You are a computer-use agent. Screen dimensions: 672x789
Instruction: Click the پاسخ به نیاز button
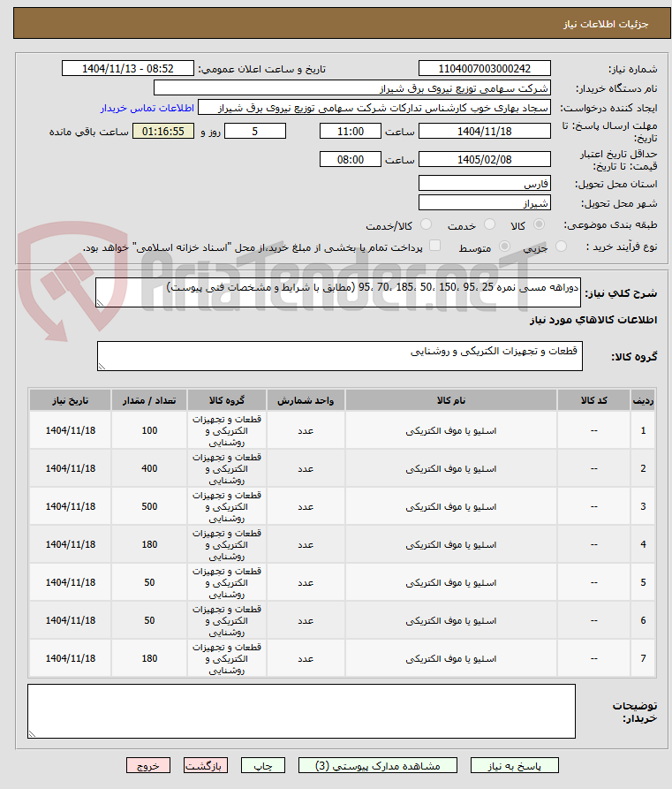pyautogui.click(x=514, y=766)
